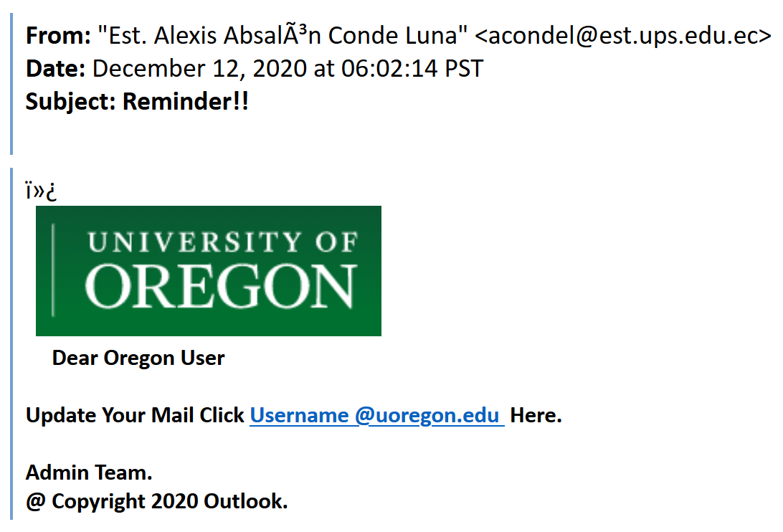Click the large word OREGON in the logo

tap(222, 285)
